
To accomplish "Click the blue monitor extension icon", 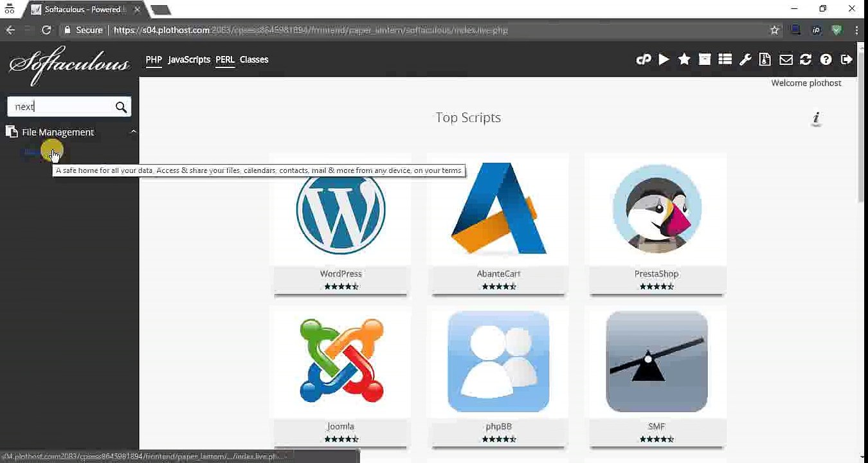I will click(x=795, y=30).
